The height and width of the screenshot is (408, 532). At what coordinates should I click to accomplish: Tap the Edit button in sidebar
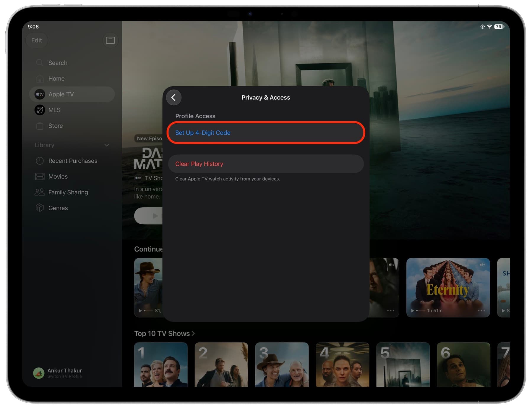[37, 40]
